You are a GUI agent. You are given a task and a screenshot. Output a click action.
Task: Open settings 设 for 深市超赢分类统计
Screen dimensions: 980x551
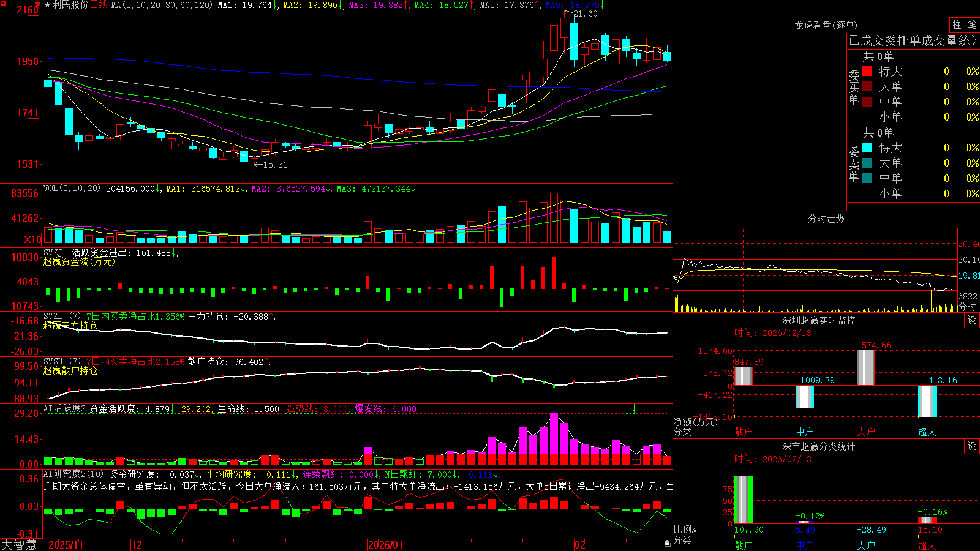[x=972, y=446]
